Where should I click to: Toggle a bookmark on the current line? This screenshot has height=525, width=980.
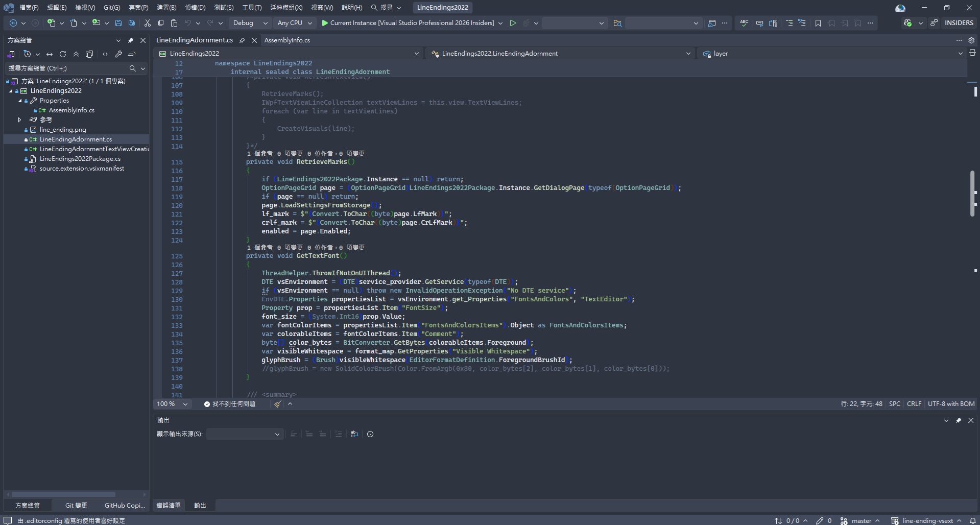tap(818, 23)
